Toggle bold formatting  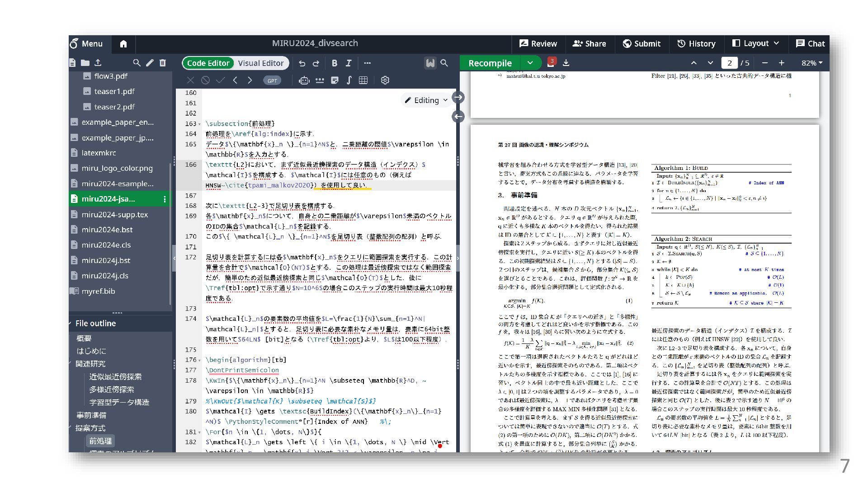click(x=334, y=63)
